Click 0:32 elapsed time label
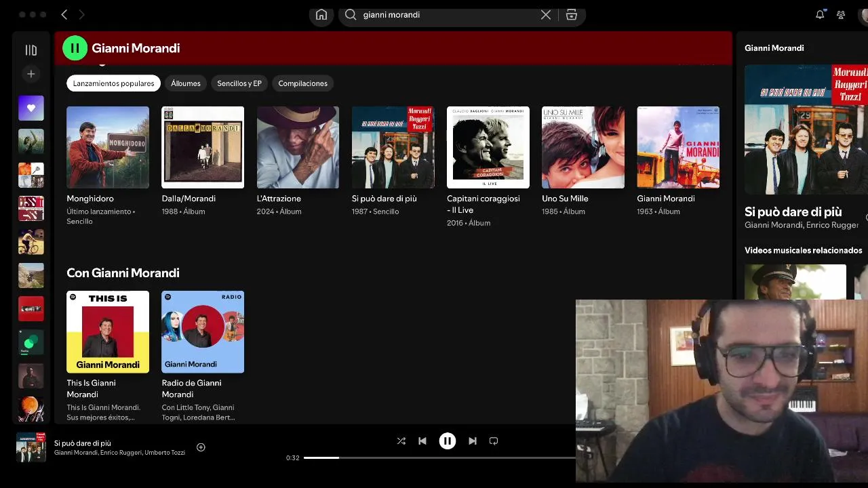 [293, 458]
